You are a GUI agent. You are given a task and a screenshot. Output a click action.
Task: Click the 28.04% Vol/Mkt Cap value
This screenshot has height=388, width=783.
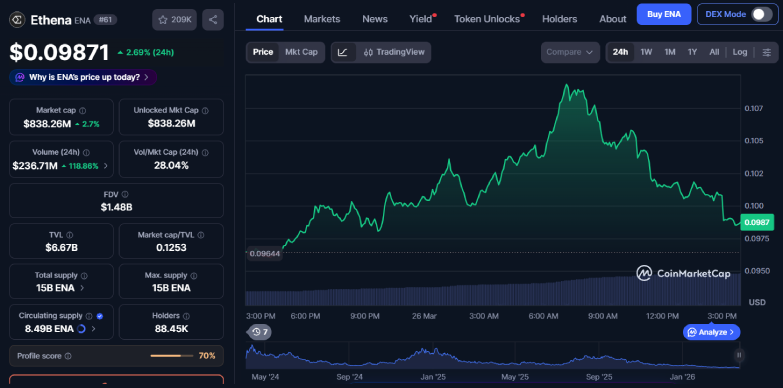point(171,166)
